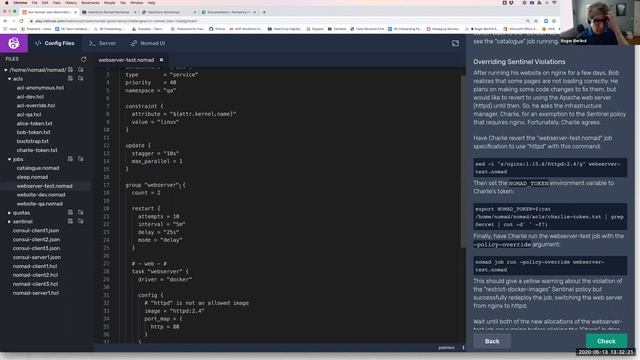Open nomad-client2.hcl file

click(35, 275)
